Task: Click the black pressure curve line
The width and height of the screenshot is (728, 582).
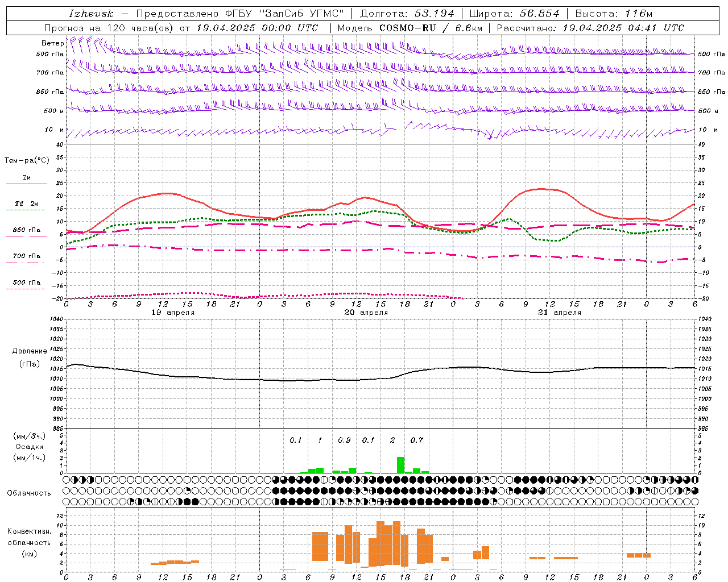Action: 381,379
